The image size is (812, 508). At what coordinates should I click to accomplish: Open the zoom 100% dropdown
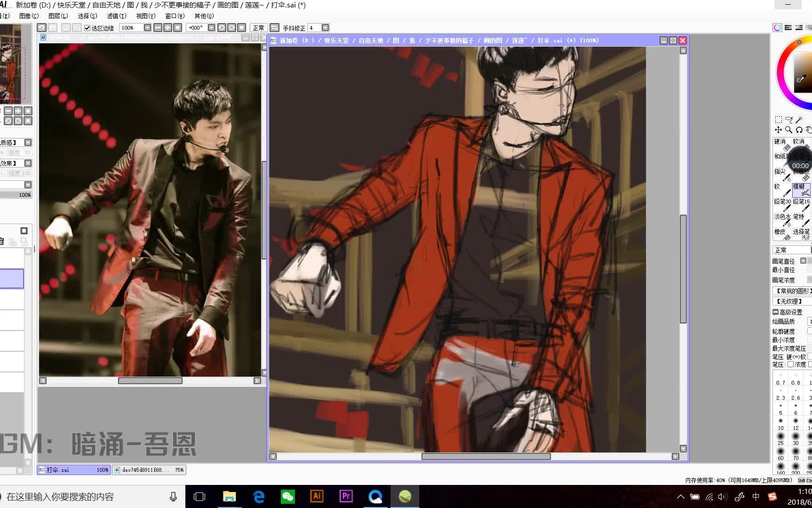pos(147,28)
